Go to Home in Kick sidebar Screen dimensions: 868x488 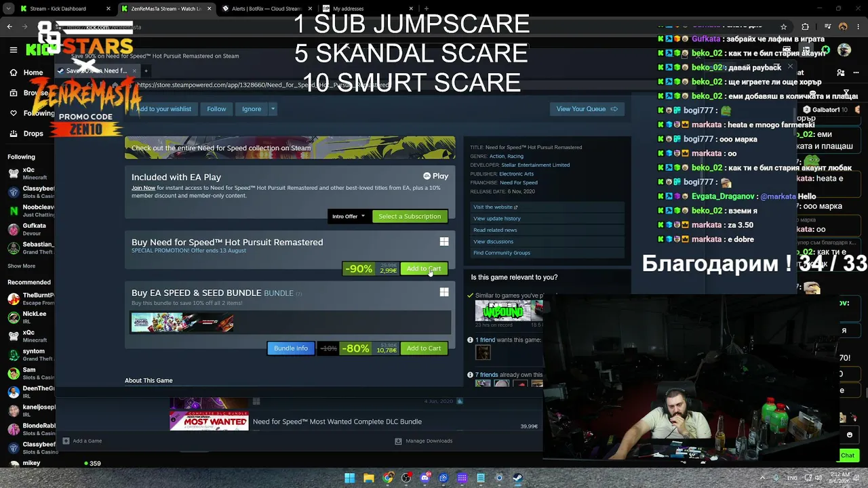click(26, 73)
